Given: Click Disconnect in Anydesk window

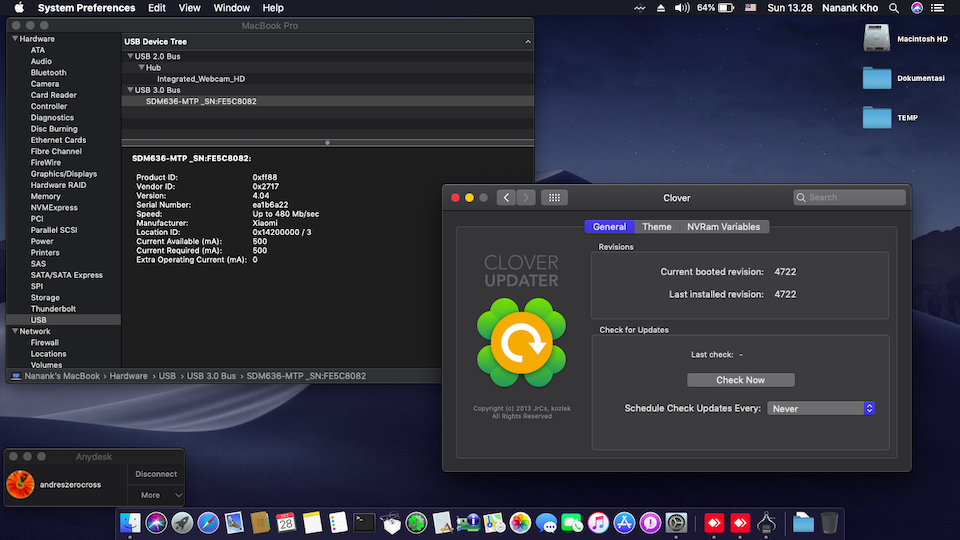Looking at the screenshot, I should point(156,474).
